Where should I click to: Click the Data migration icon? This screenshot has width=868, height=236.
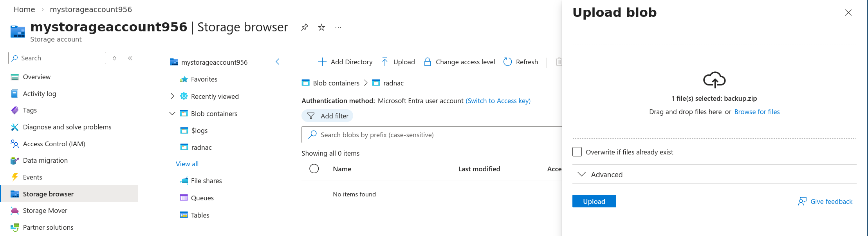[x=14, y=160]
